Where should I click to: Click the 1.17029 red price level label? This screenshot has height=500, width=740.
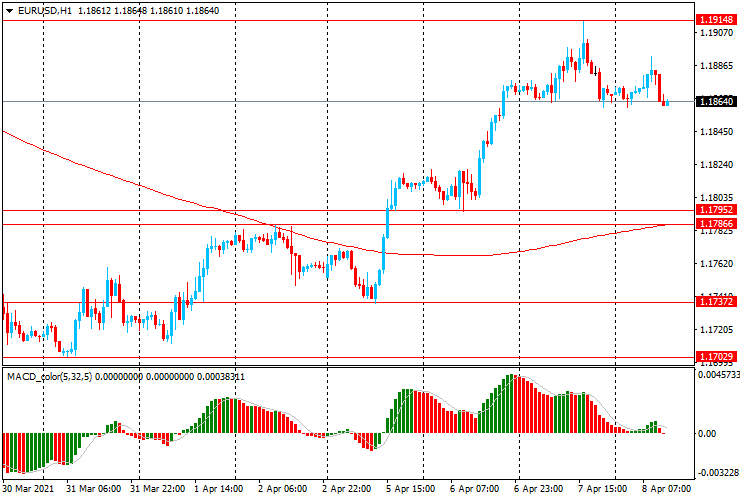[716, 356]
